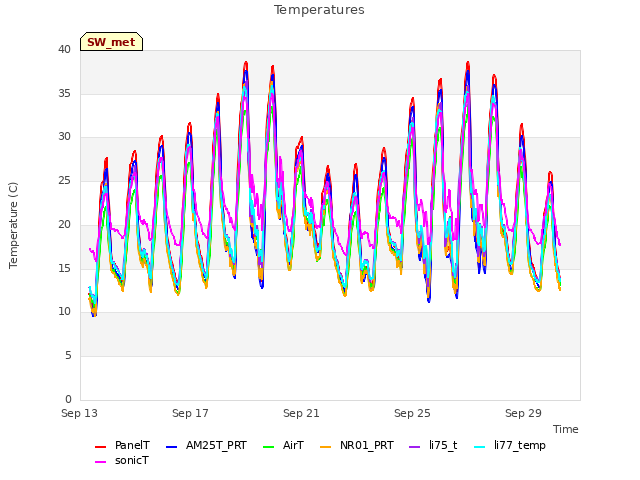The image size is (640, 480).
Task: Click the 15 y-axis tick label
Action: point(64,268)
